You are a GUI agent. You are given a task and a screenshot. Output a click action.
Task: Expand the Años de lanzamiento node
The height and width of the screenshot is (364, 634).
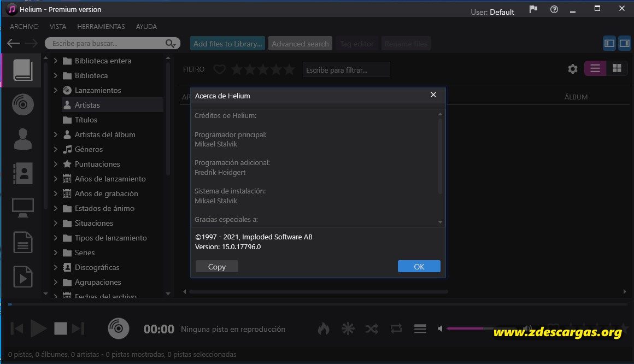pos(56,179)
